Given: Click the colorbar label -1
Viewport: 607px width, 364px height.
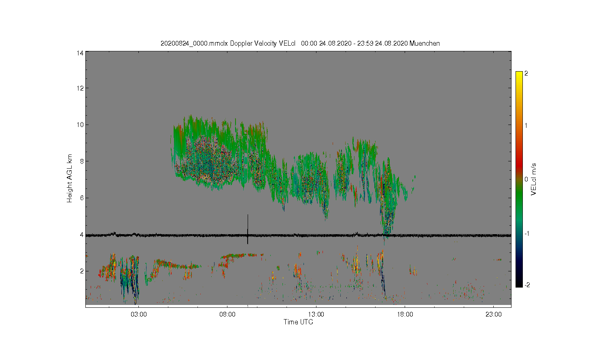Looking at the screenshot, I should [527, 234].
